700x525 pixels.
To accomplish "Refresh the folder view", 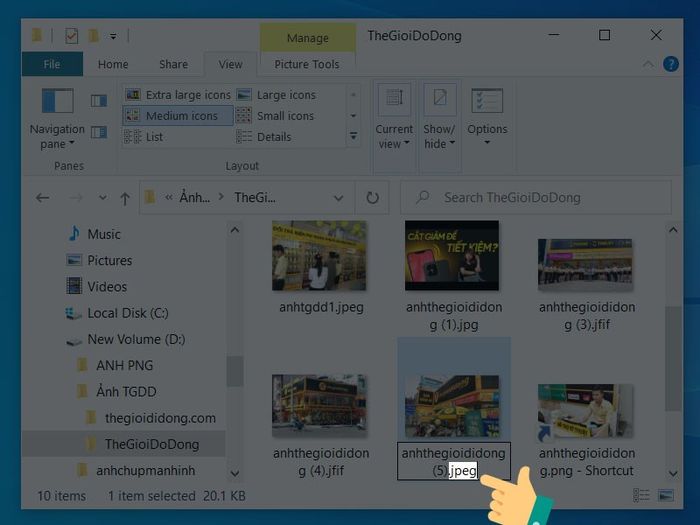I will point(372,198).
